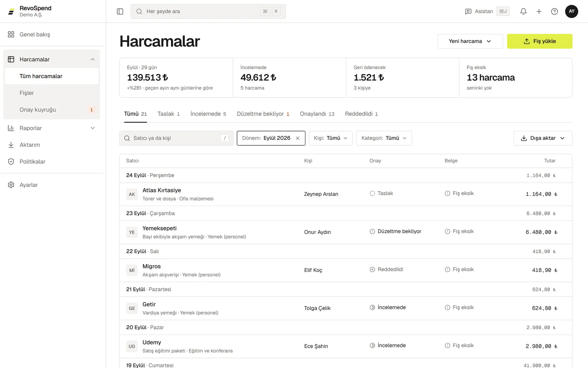Switch to the Taslak tab
Viewport: 588px width, 368px height.
pos(169,114)
